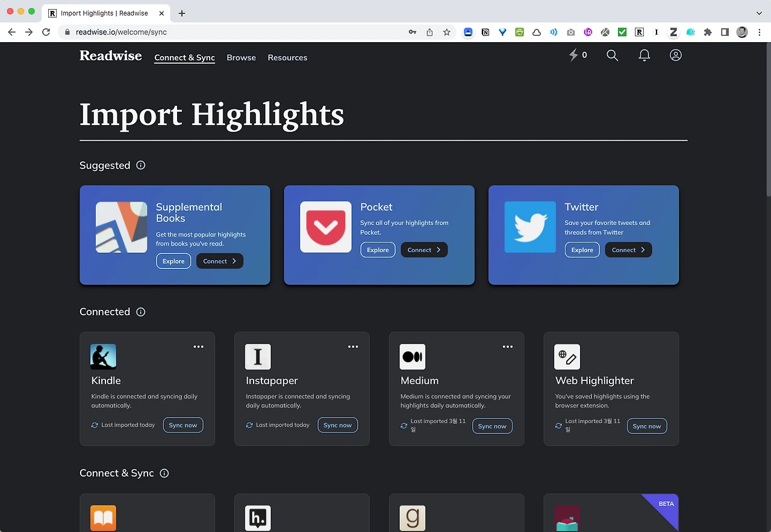Click the Web Highlighter title text
Viewport: 771px width, 532px height.
pyautogui.click(x=595, y=380)
